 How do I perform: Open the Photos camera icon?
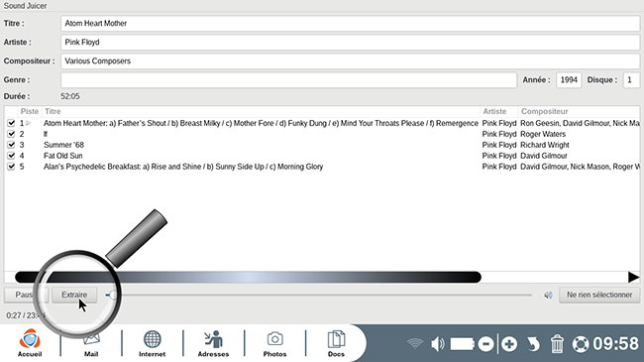[274, 343]
